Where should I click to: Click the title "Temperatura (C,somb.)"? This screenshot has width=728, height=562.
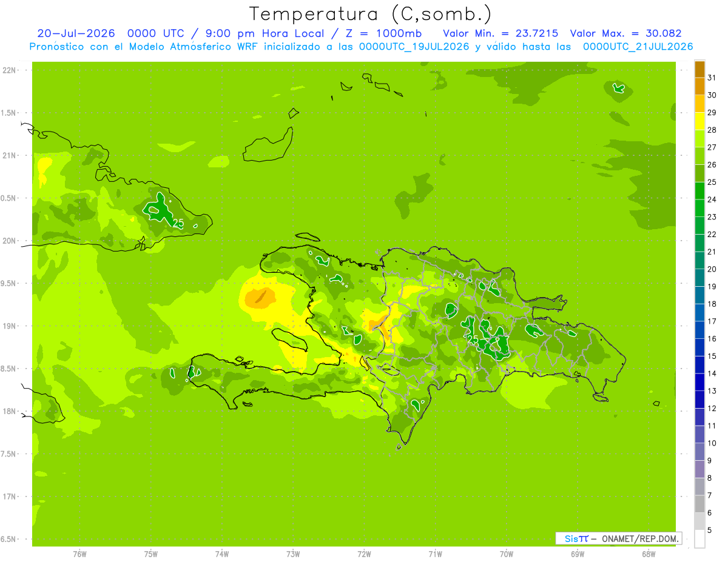tap(371, 14)
